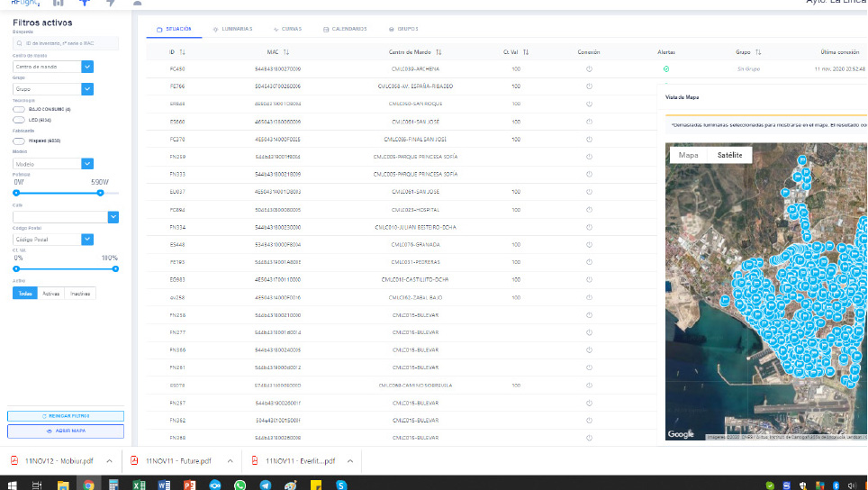Open options for 11NOV11 - Everlit pdf download
The width and height of the screenshot is (868, 490).
pyautogui.click(x=350, y=461)
